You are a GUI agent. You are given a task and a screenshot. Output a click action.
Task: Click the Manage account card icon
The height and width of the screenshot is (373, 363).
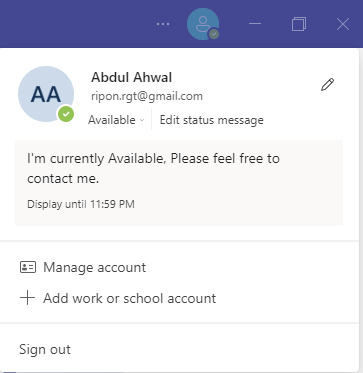[x=28, y=267]
